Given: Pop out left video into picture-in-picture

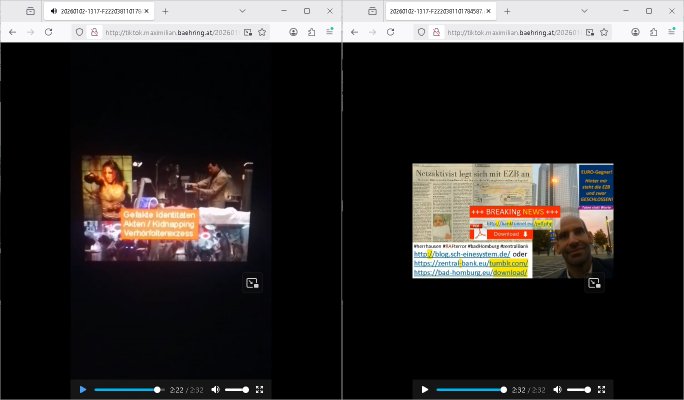Looking at the screenshot, I should click(x=253, y=283).
